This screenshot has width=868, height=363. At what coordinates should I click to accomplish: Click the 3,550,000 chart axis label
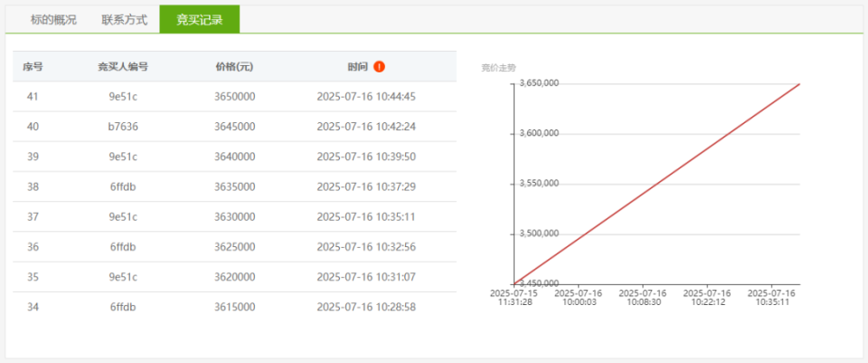tap(539, 184)
